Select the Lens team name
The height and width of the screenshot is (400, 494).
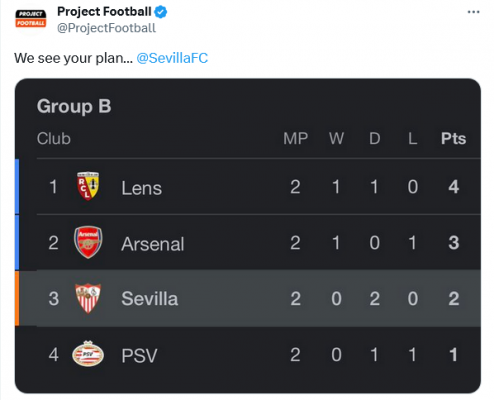[x=142, y=188]
